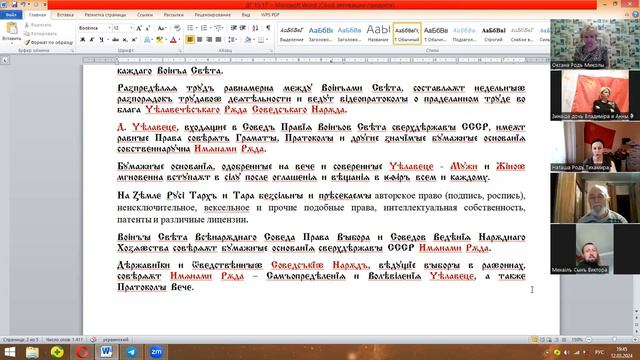Open Telegram from the taskbar
Screen dimensions: 640x360
[x=131, y=352]
